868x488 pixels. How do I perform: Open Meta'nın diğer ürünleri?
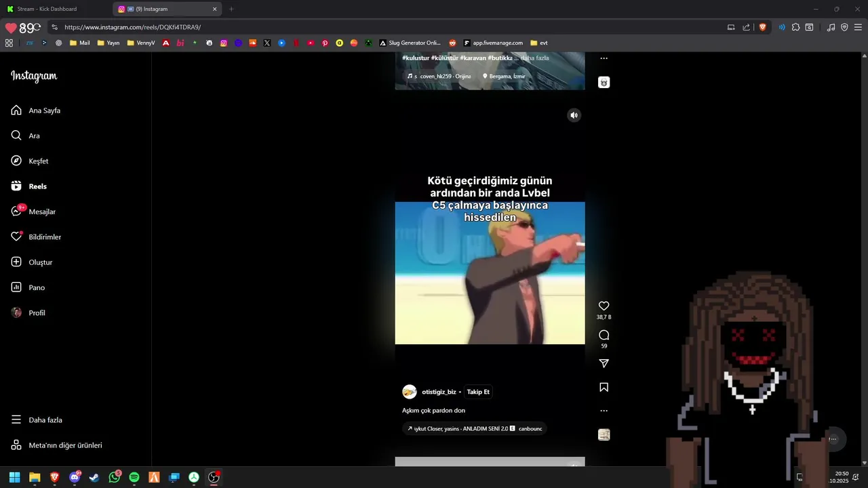[56, 445]
